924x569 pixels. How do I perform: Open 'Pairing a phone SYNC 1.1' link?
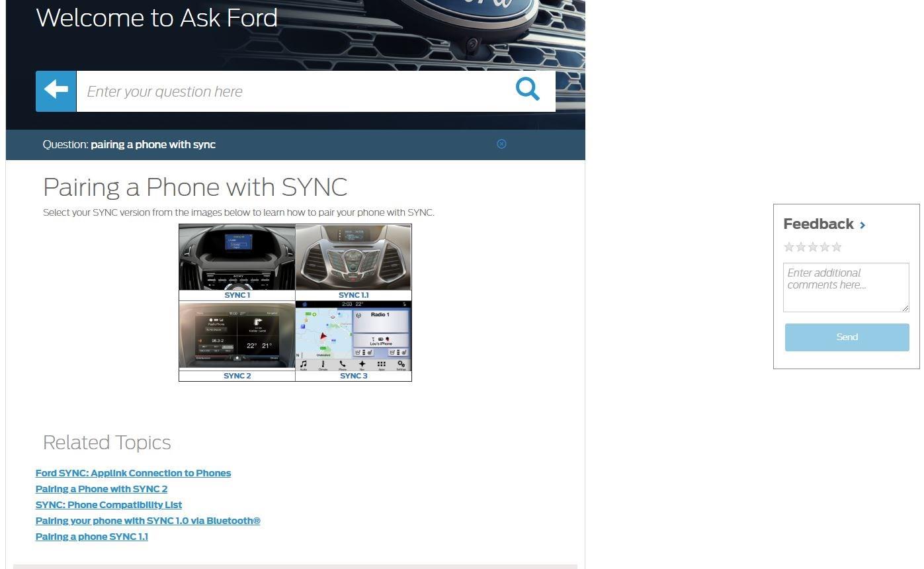92,537
